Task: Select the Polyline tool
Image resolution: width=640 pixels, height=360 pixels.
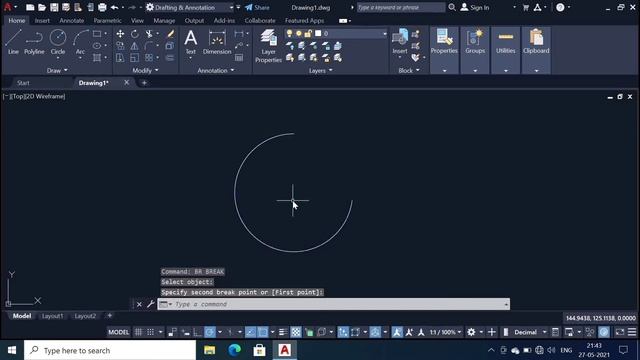Action: click(34, 42)
